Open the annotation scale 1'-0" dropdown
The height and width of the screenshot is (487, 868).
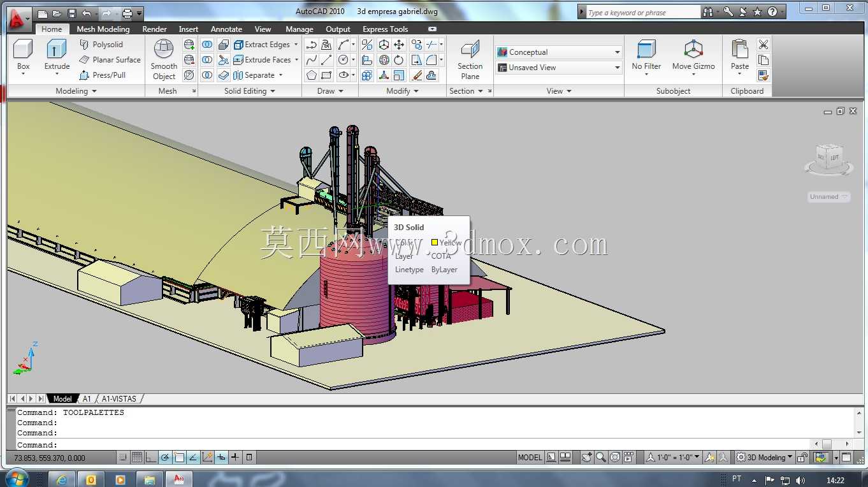pyautogui.click(x=673, y=457)
